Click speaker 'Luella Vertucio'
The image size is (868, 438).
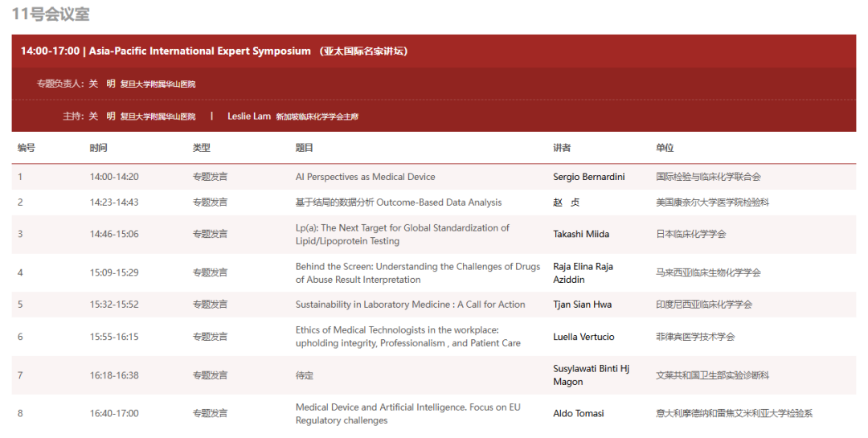pos(583,337)
